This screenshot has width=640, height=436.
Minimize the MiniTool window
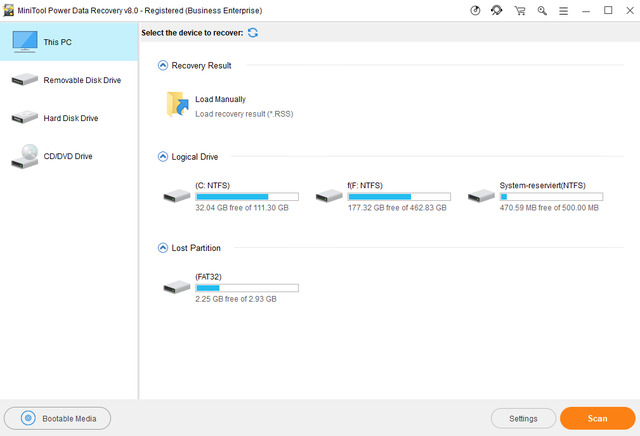point(586,11)
